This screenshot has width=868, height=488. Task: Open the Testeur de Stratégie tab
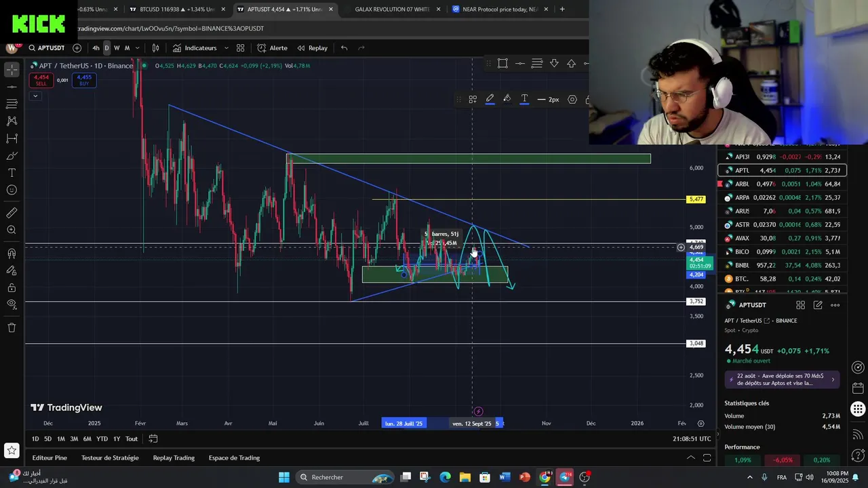point(110,458)
